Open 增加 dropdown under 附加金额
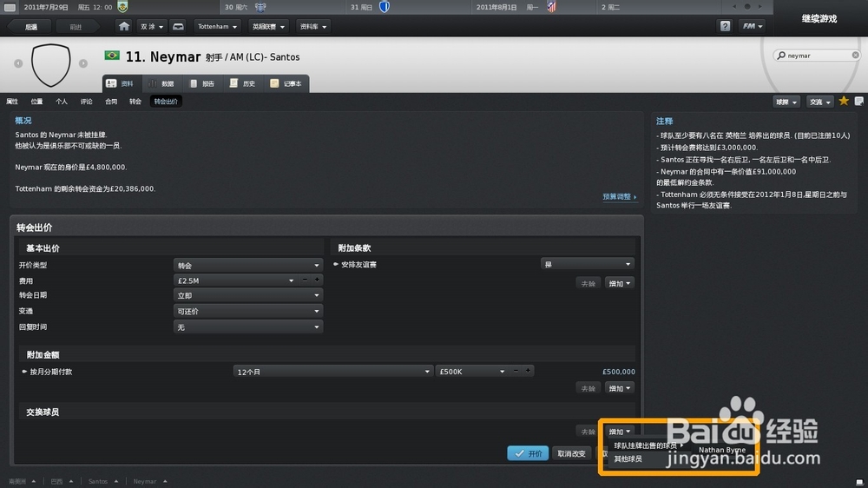 coord(620,388)
